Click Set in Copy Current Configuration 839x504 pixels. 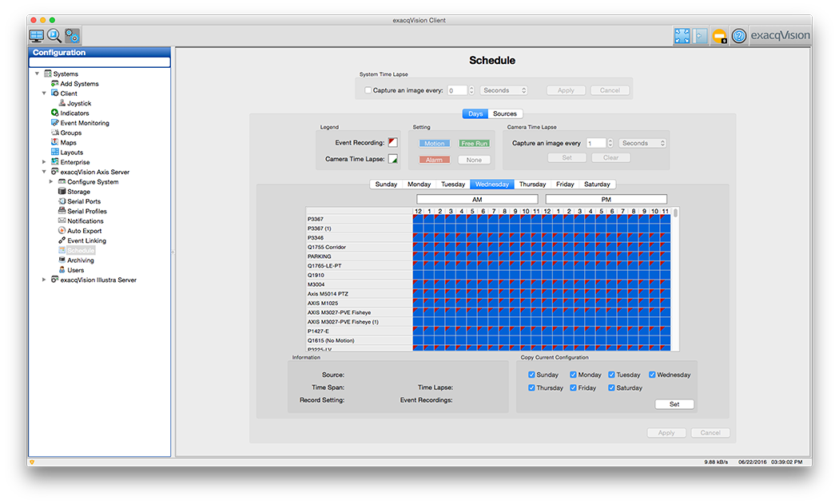(674, 404)
